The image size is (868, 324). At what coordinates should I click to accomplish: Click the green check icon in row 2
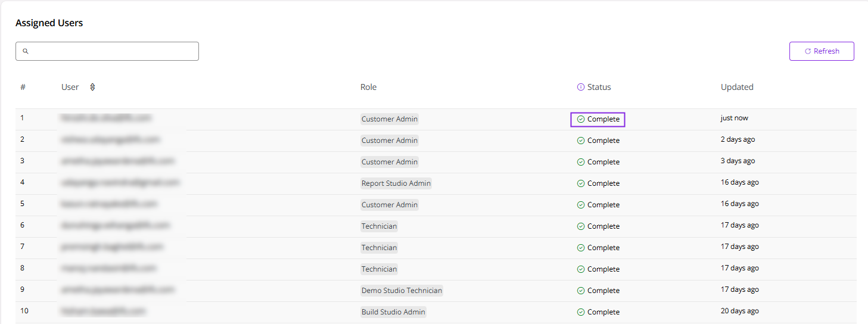[581, 141]
